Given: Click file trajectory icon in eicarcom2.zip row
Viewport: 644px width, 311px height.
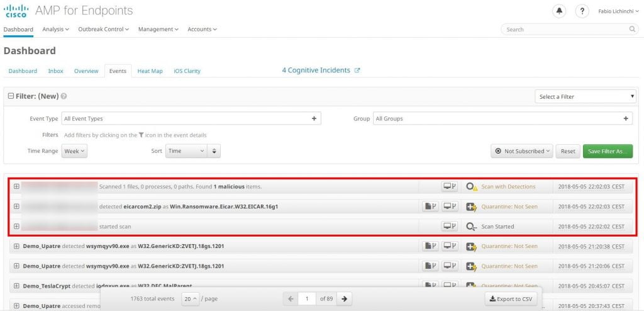Looking at the screenshot, I should coord(430,206).
